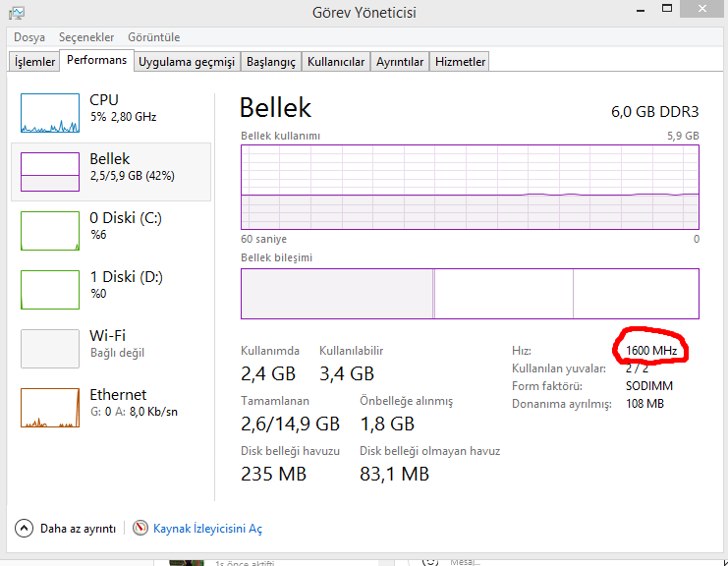Click the CPU label in sidebar
The image size is (728, 566).
click(104, 100)
